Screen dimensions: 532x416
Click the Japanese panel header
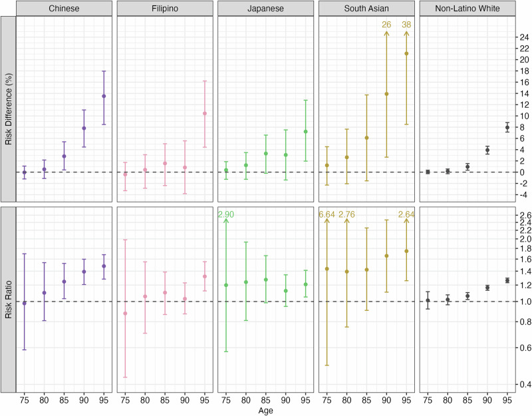pyautogui.click(x=266, y=9)
